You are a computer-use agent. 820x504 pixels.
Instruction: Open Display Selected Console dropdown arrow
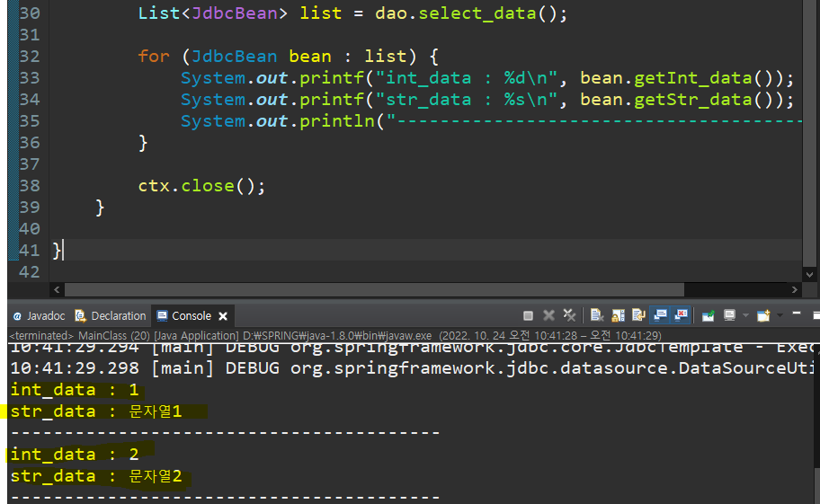click(x=745, y=315)
